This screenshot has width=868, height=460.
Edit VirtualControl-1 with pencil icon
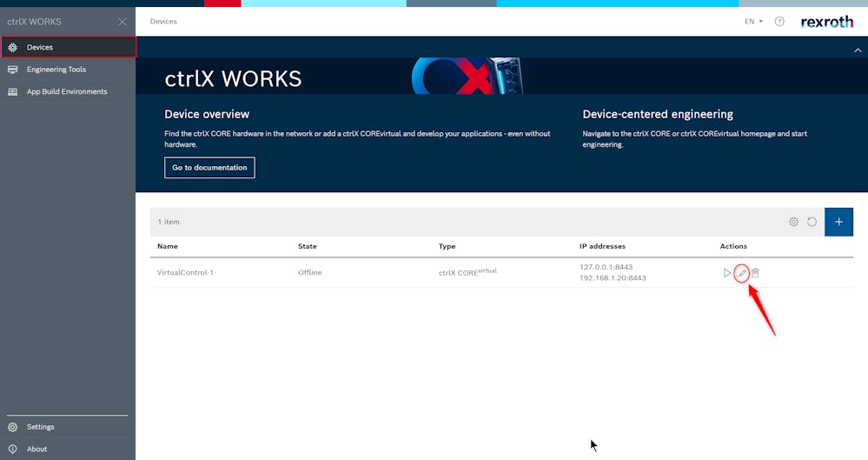click(x=742, y=273)
